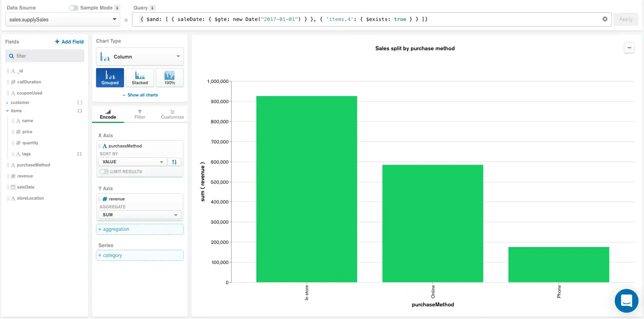Switch to the Customize tab
The width and height of the screenshot is (644, 319).
[172, 114]
